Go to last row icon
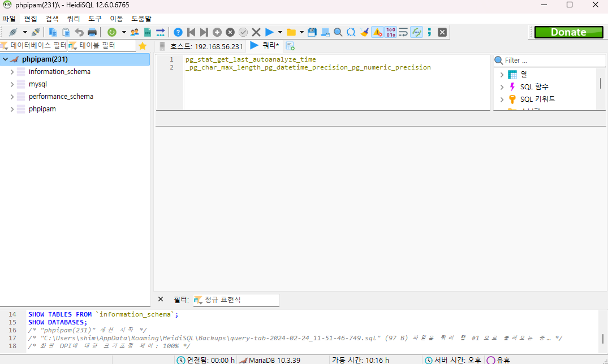This screenshot has height=364, width=608. point(204,32)
